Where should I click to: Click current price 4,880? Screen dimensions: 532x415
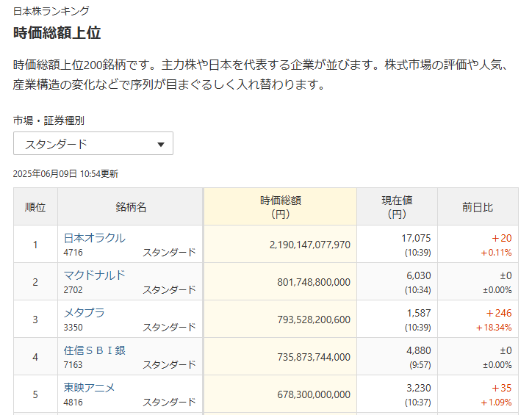(x=419, y=350)
